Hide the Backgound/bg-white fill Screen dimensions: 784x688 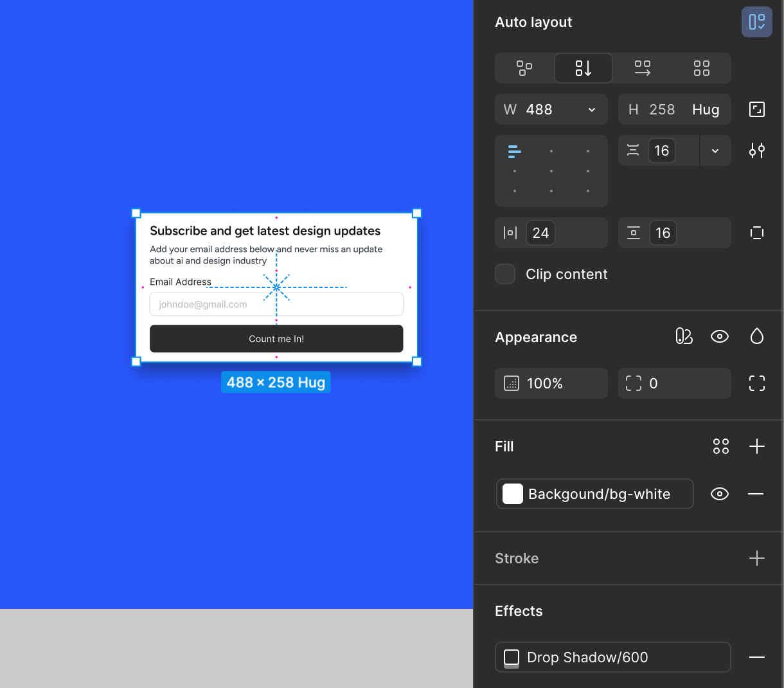click(719, 494)
